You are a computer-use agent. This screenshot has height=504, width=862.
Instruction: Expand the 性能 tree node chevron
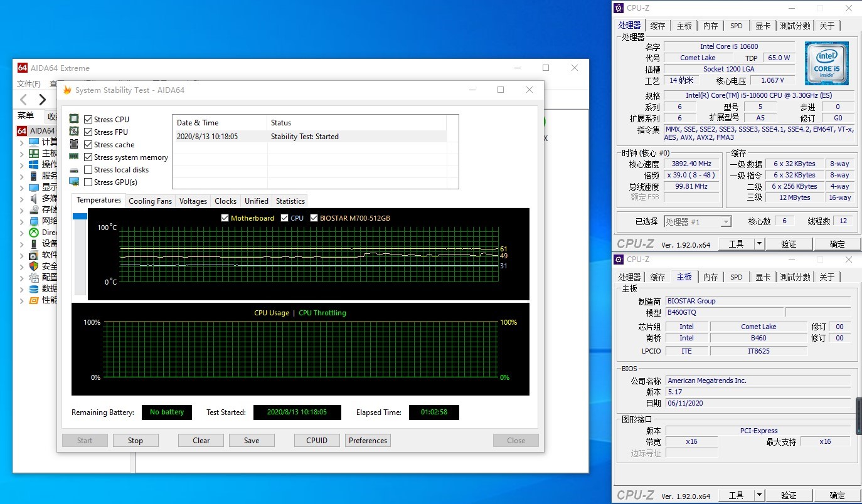pyautogui.click(x=22, y=300)
